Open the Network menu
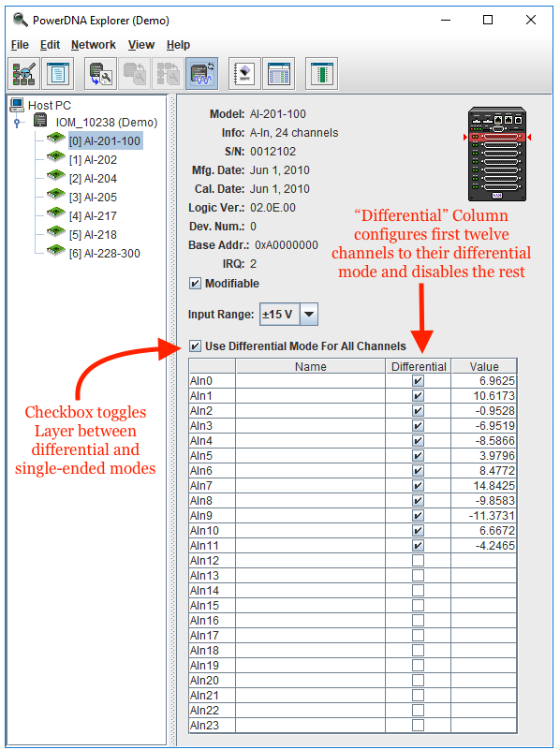Screen dimensions: 560x750 pos(94,45)
